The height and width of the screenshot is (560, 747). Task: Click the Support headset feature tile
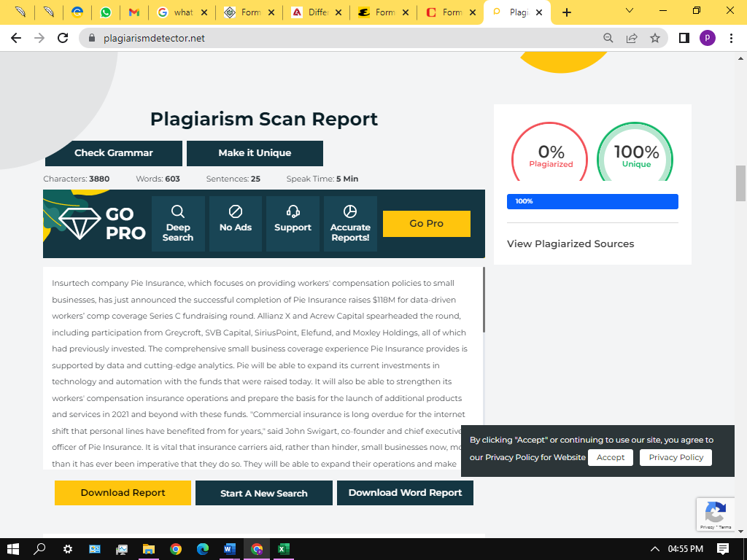click(x=293, y=224)
